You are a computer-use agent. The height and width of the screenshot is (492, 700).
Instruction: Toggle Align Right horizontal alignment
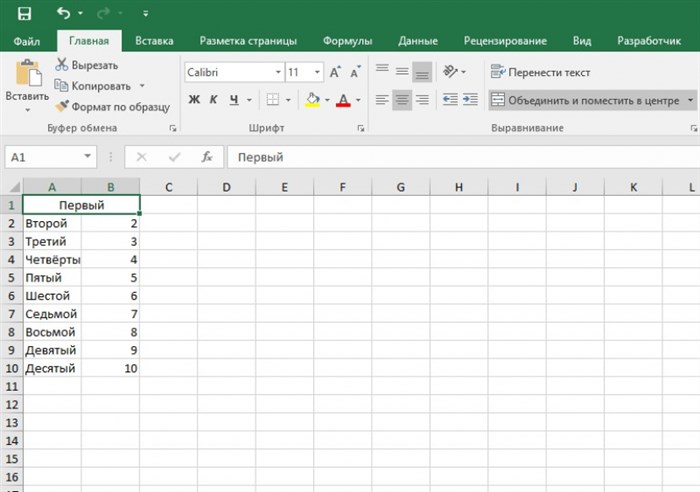[422, 100]
